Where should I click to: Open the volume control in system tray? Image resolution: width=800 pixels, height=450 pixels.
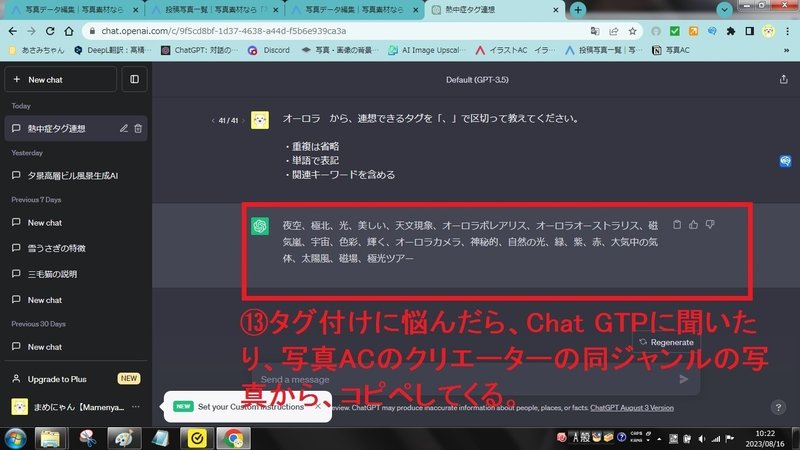coord(702,439)
